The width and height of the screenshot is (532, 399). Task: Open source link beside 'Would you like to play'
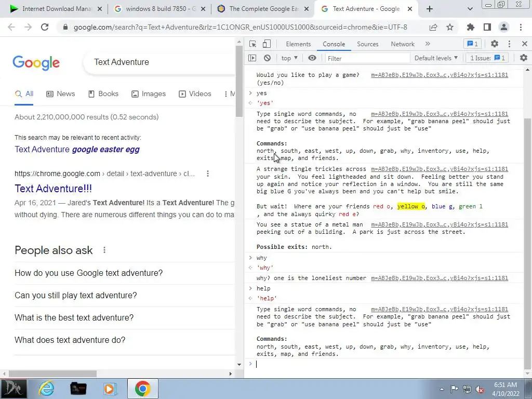click(440, 75)
